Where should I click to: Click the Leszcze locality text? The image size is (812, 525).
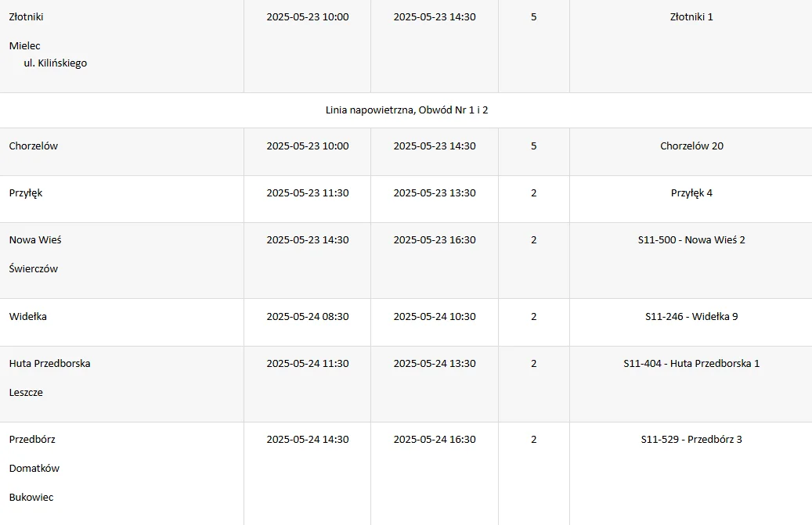point(26,393)
